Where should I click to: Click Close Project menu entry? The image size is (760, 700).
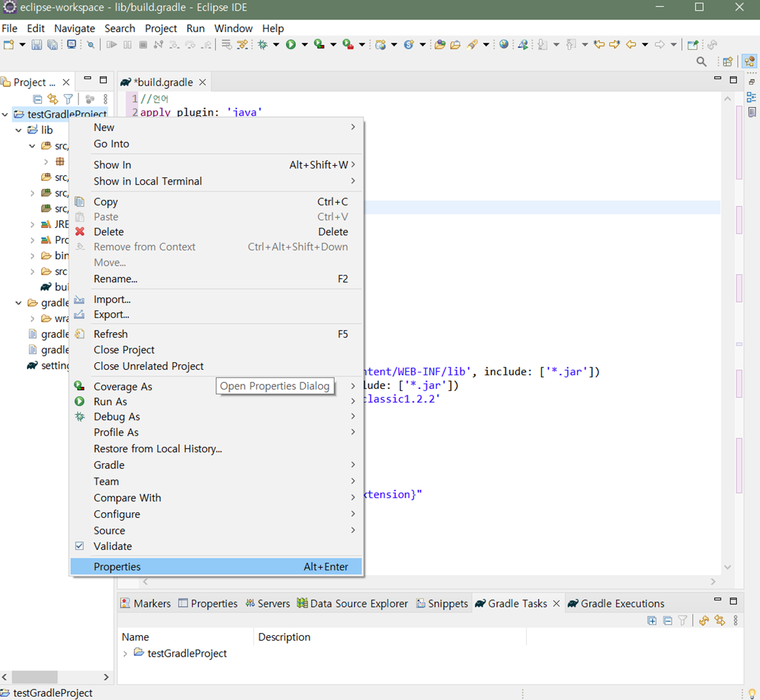[215, 350]
